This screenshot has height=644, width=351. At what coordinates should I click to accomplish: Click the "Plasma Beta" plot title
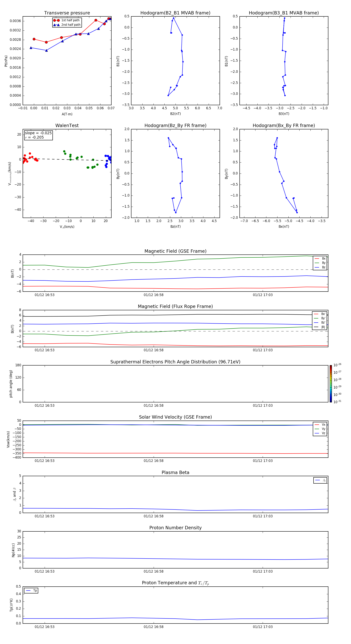tap(175, 473)
